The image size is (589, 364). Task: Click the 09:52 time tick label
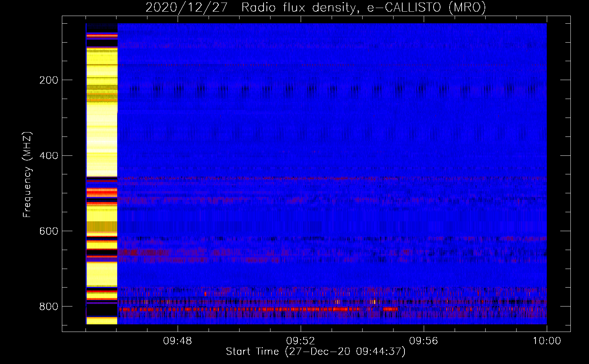301,341
